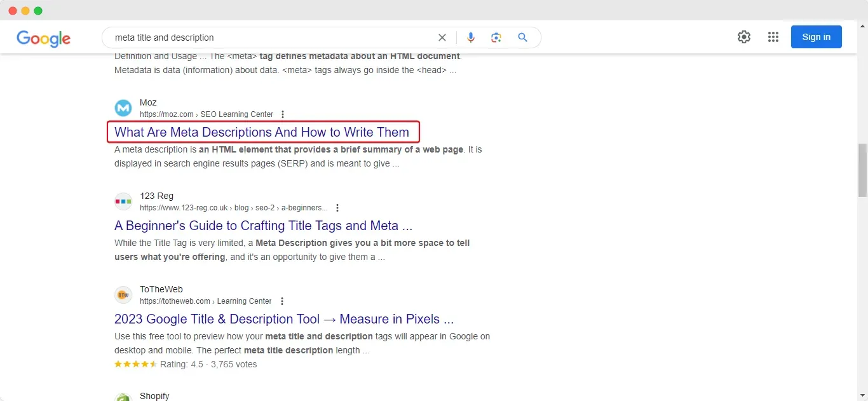Start voice search with microphone icon
Viewport: 868px width, 401px height.
(x=471, y=37)
